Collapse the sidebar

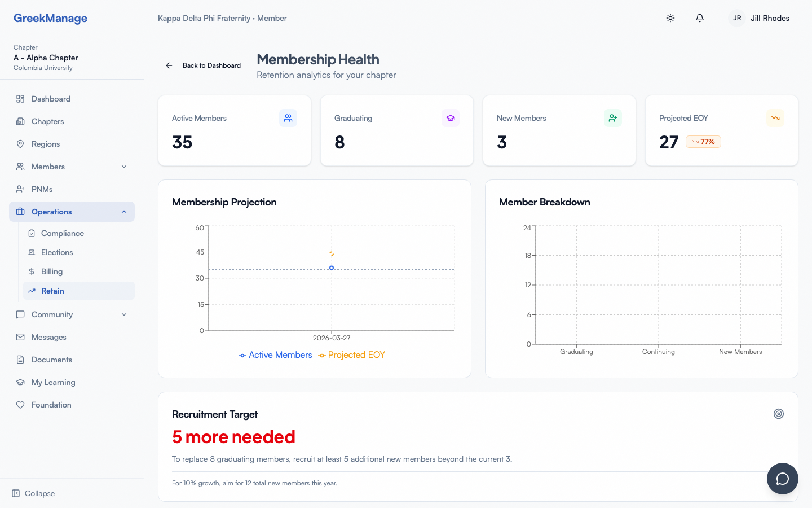coord(34,493)
